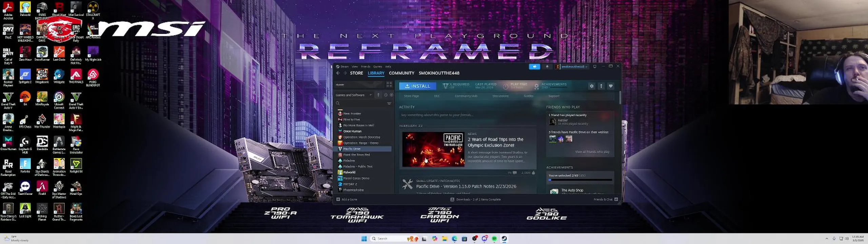
Task: Open Friends & Chat
Action: click(x=606, y=200)
